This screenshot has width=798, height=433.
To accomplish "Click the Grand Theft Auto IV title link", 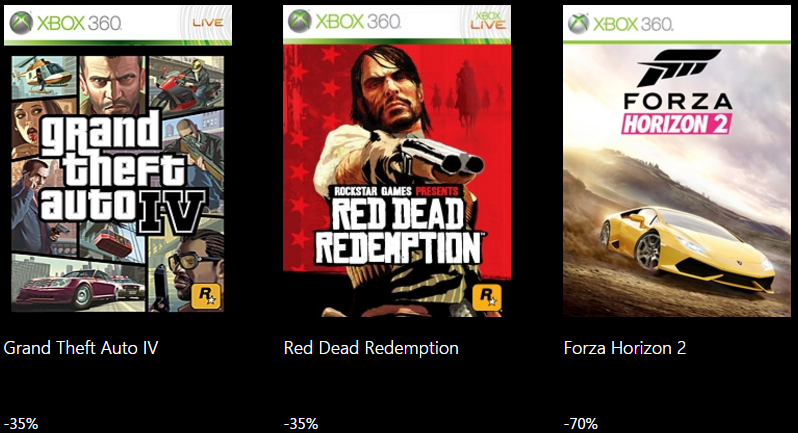I will pyautogui.click(x=81, y=348).
